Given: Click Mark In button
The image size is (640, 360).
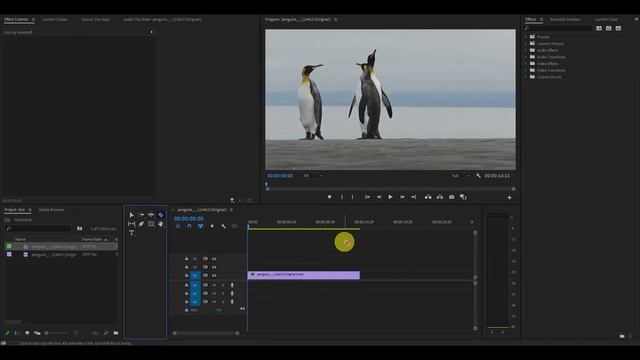Looking at the screenshot, I should 342,197.
